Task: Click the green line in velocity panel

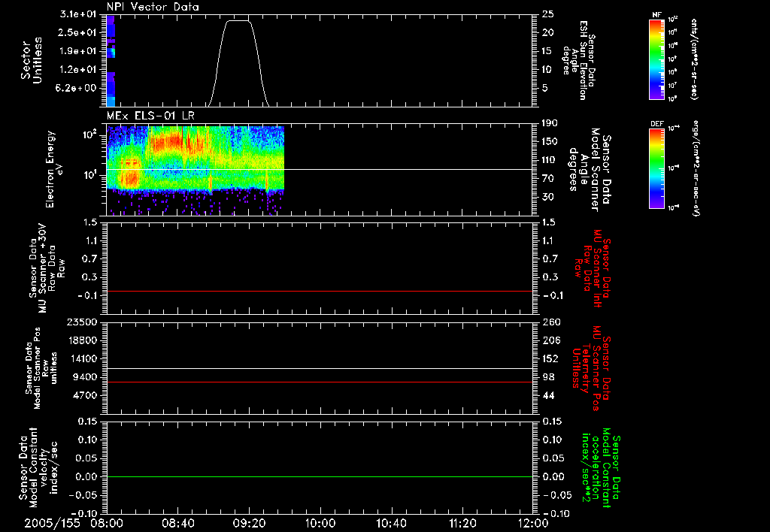Action: click(320, 476)
